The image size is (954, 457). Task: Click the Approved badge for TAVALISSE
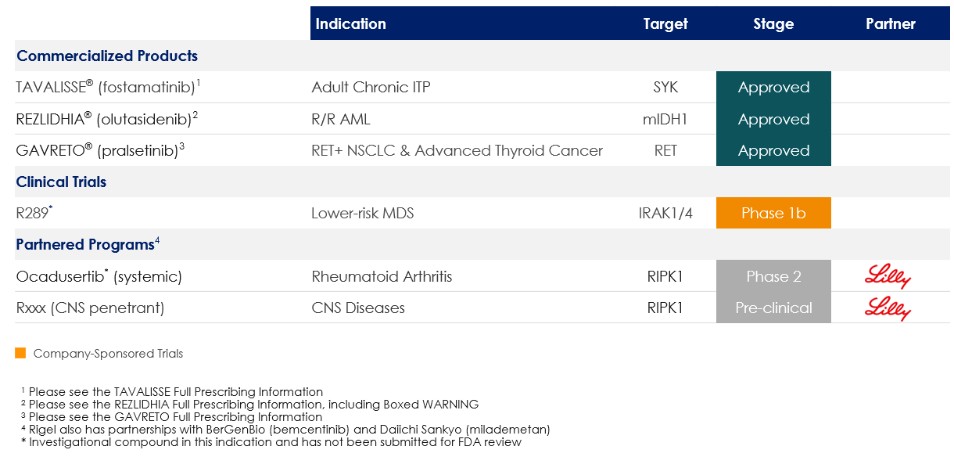(773, 88)
